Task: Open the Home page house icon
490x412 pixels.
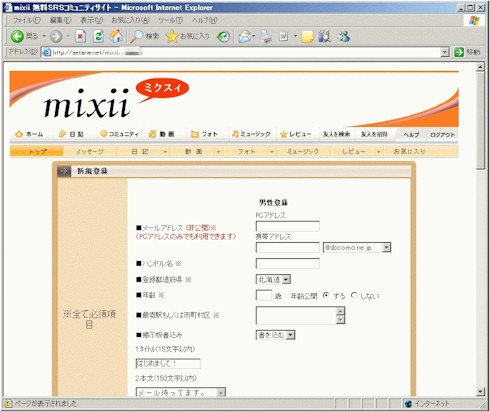Action: pyautogui.click(x=116, y=36)
